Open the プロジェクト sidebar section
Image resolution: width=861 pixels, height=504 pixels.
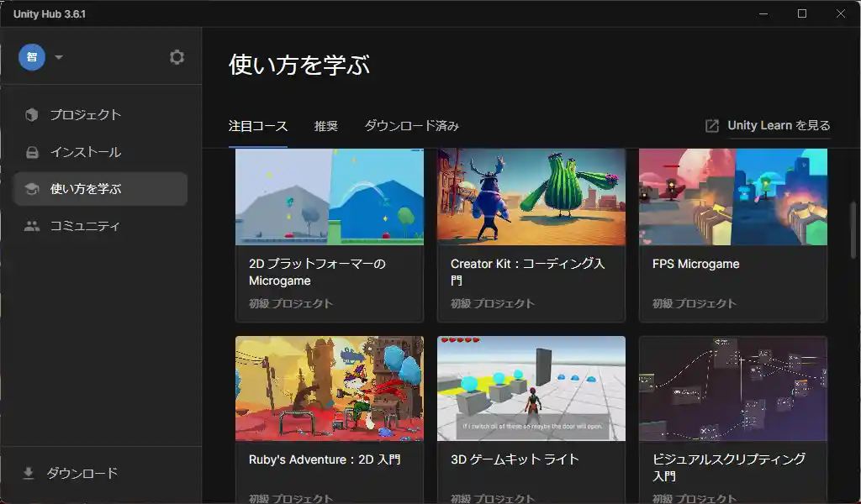tap(101, 114)
